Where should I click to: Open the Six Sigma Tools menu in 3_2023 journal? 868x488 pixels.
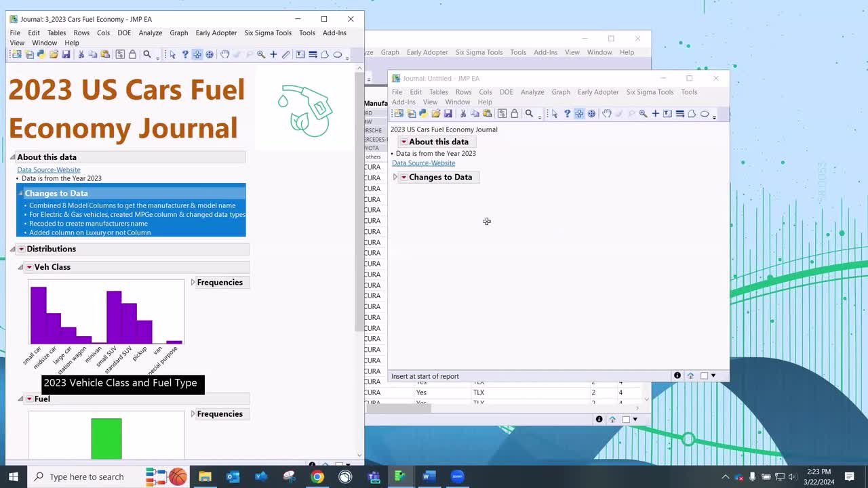point(268,33)
